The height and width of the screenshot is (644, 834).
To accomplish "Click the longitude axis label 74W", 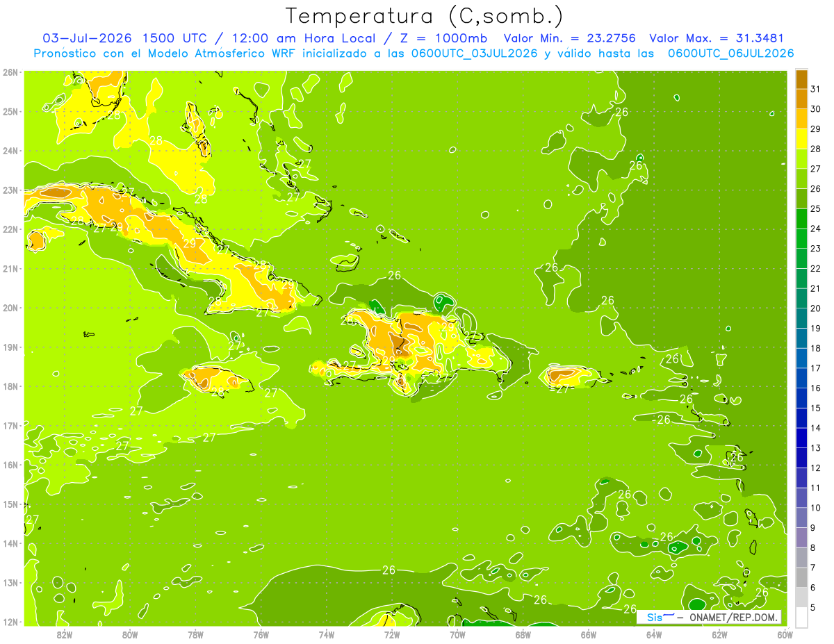I will pyautogui.click(x=327, y=634).
